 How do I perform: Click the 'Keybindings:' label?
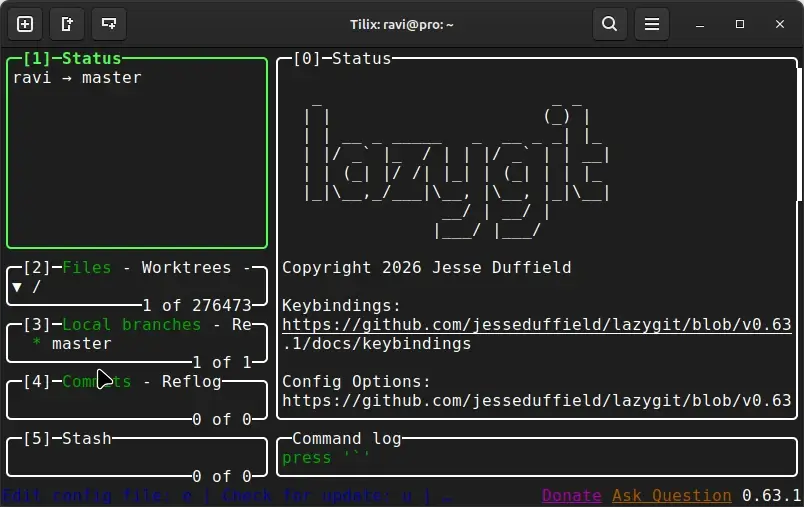coord(341,306)
